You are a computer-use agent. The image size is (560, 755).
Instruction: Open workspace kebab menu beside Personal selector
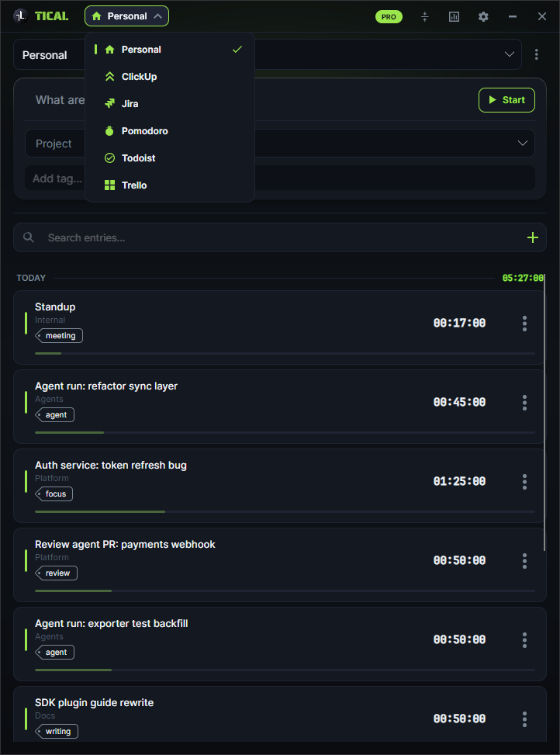537,54
